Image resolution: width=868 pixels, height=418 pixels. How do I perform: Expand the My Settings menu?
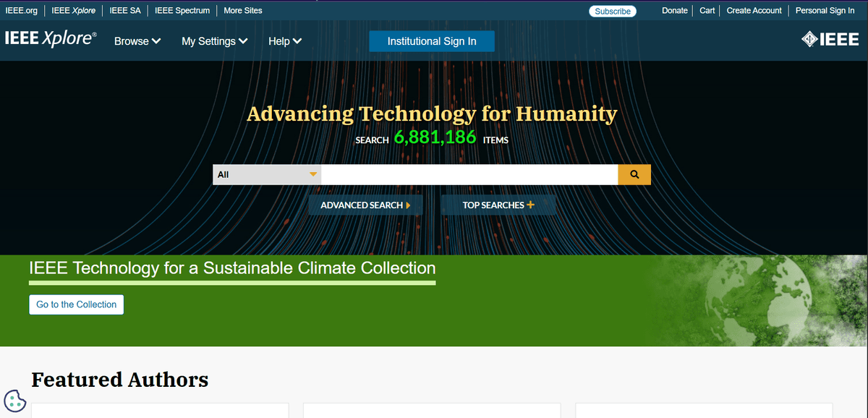(215, 41)
